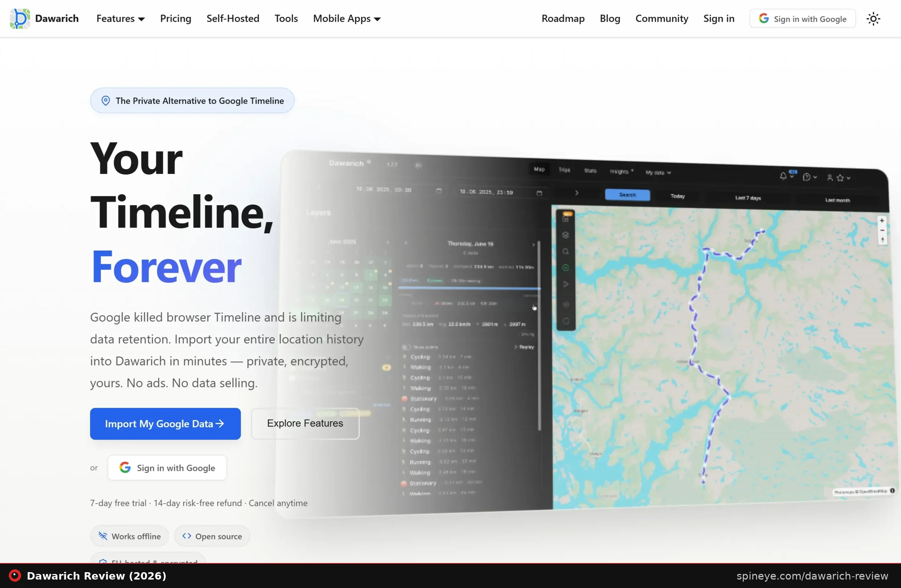Switch to Trips tab in app preview
This screenshot has height=588, width=901.
(x=564, y=170)
